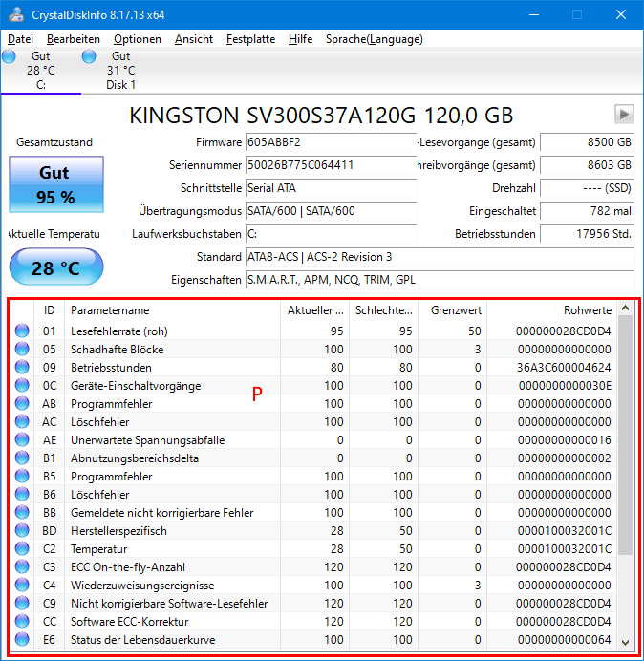
Task: Click the Standard ATA8-ACS field
Action: [x=440, y=257]
